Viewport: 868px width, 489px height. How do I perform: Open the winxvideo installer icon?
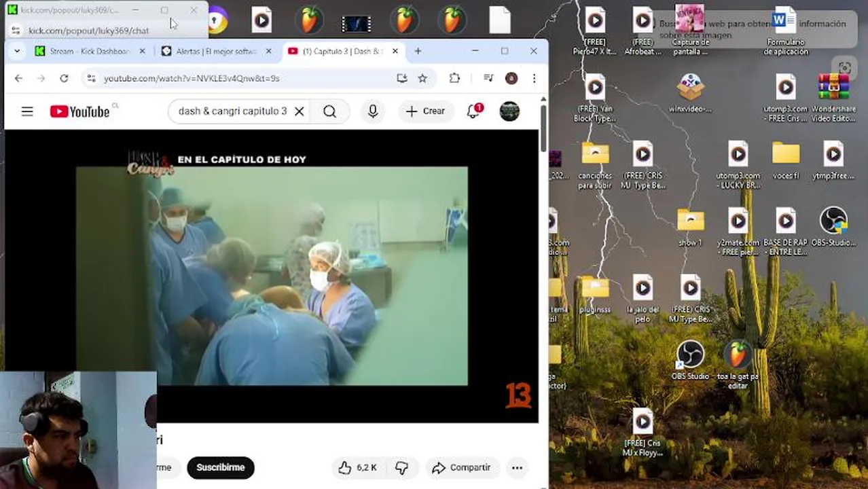690,94
